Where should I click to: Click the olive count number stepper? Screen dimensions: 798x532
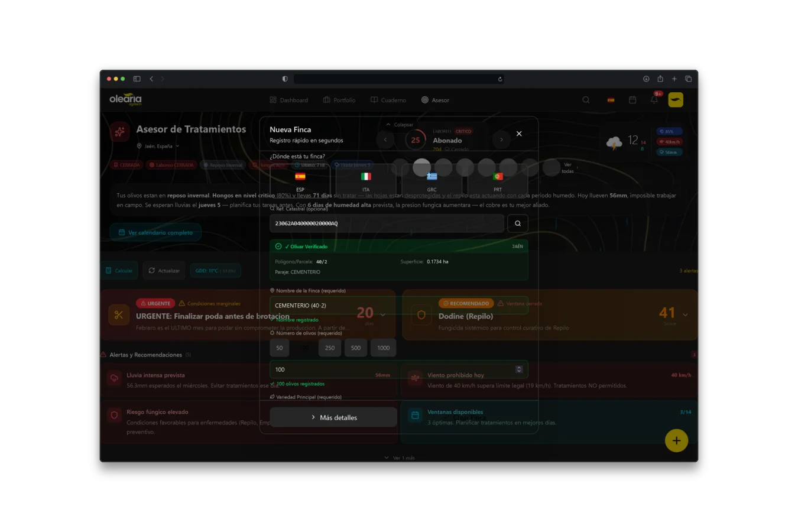[x=519, y=369]
